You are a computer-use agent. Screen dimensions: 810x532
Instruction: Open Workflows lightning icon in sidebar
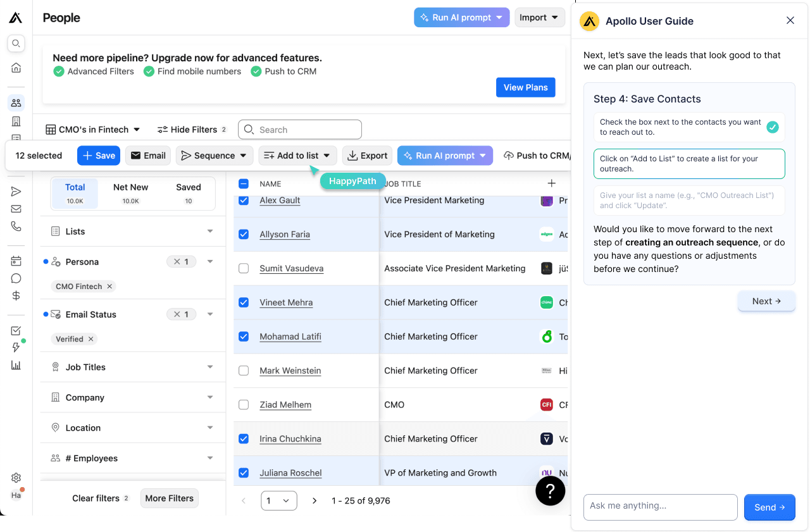[x=16, y=347]
